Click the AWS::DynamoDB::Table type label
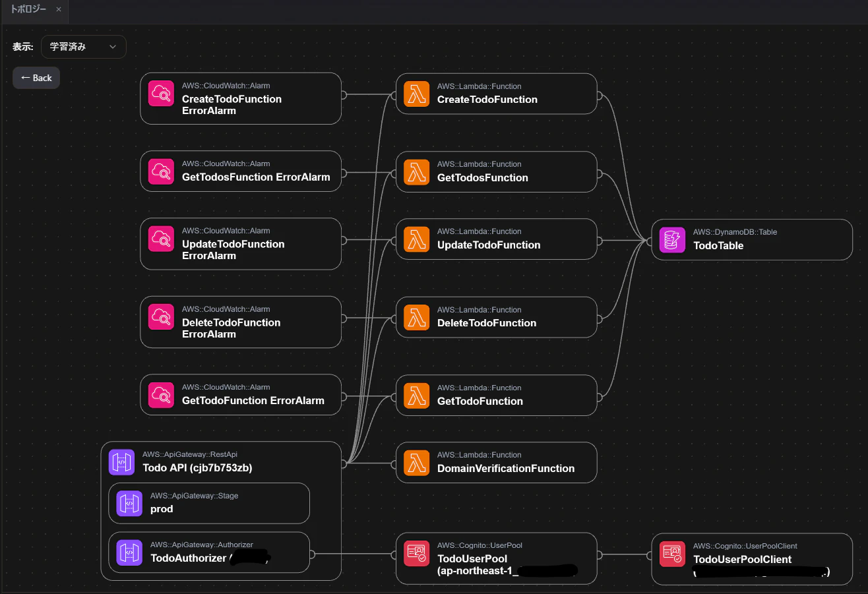The image size is (868, 594). click(735, 232)
